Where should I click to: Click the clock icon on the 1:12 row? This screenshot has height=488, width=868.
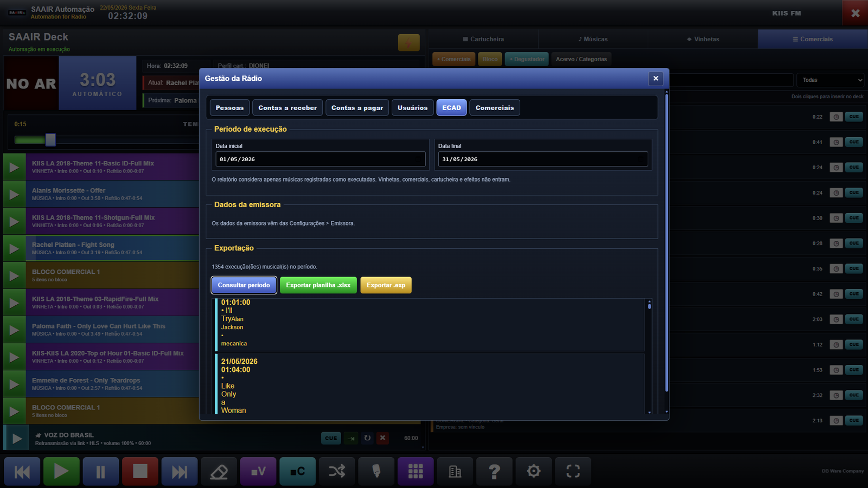tap(836, 345)
